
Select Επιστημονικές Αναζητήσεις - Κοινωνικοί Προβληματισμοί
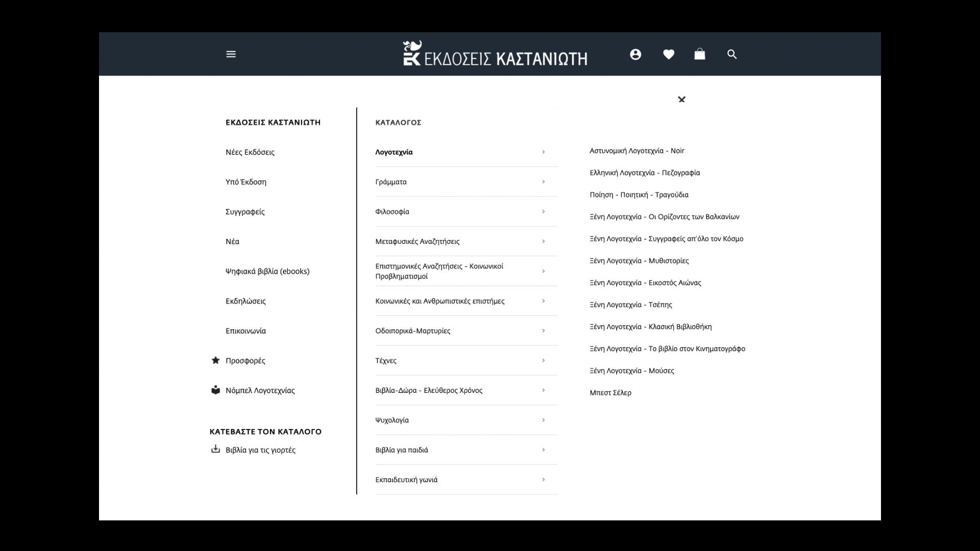pos(439,271)
